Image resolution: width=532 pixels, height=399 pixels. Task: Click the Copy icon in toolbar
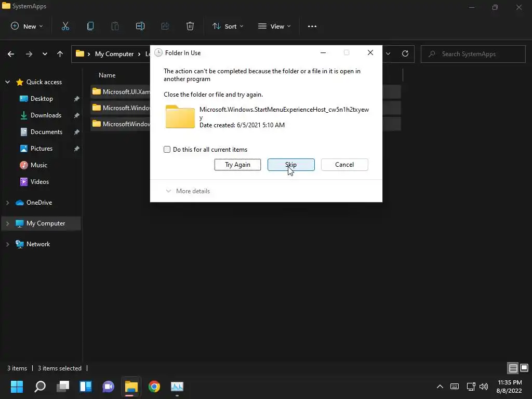click(90, 26)
